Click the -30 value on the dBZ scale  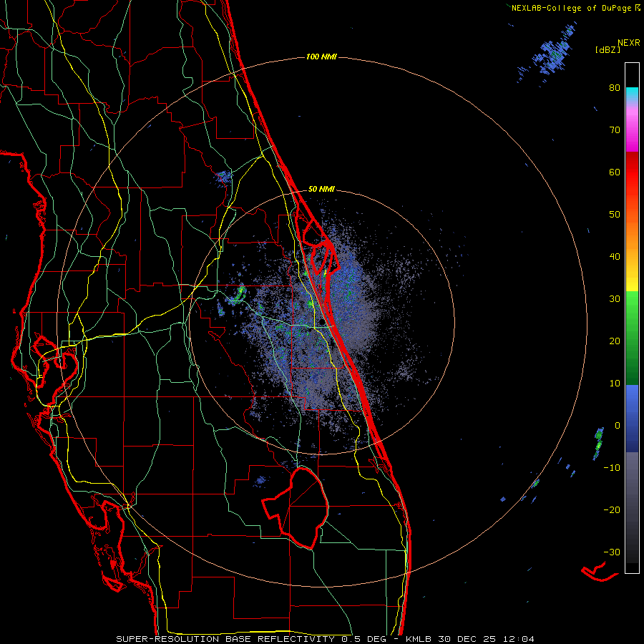point(612,552)
